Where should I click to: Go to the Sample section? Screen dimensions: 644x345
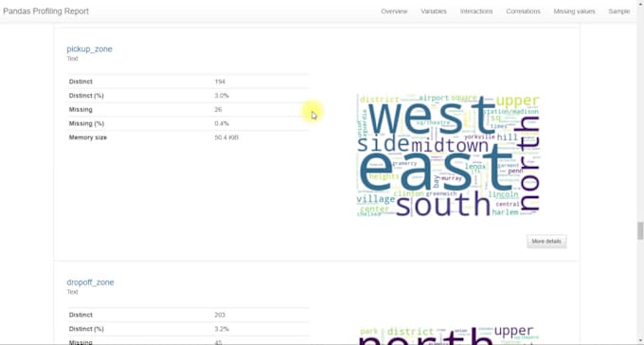[x=619, y=11]
